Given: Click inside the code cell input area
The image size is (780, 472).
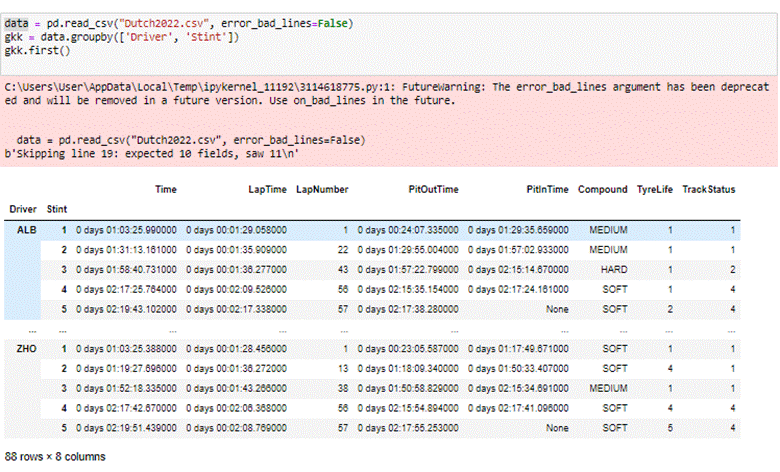Looking at the screenshot, I should pos(390,44).
